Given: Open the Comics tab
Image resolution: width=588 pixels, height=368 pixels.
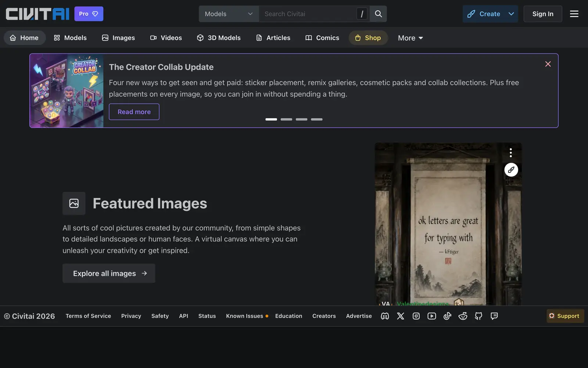Looking at the screenshot, I should (322, 38).
